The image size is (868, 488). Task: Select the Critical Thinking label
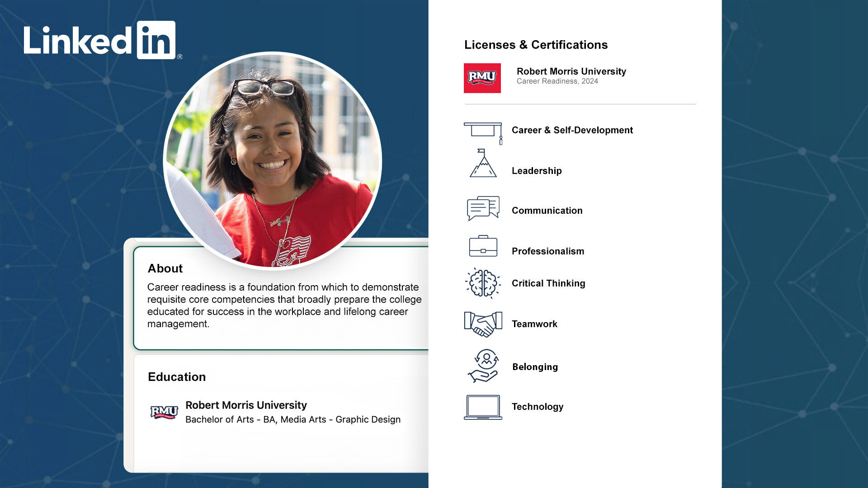coord(548,283)
